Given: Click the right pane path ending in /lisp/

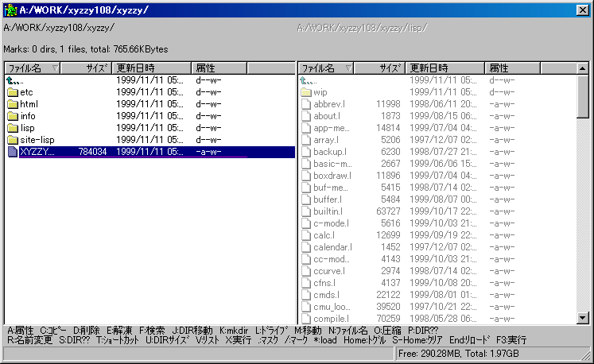Looking at the screenshot, I should [362, 28].
